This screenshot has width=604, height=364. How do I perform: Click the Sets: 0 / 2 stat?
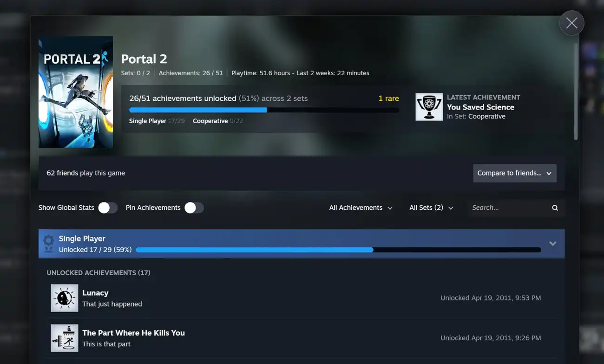point(136,73)
